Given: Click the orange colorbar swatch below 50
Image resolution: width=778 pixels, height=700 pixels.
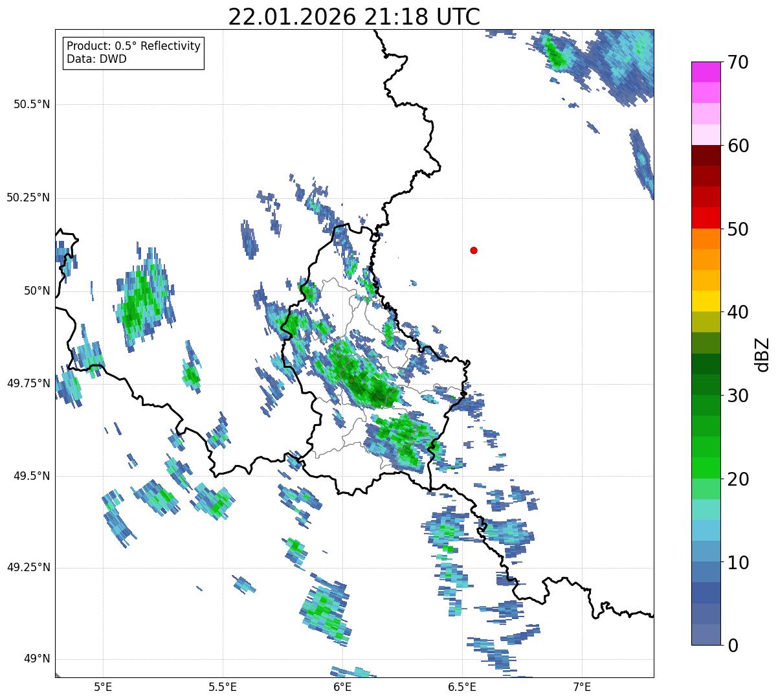Looking at the screenshot, I should pos(706,239).
